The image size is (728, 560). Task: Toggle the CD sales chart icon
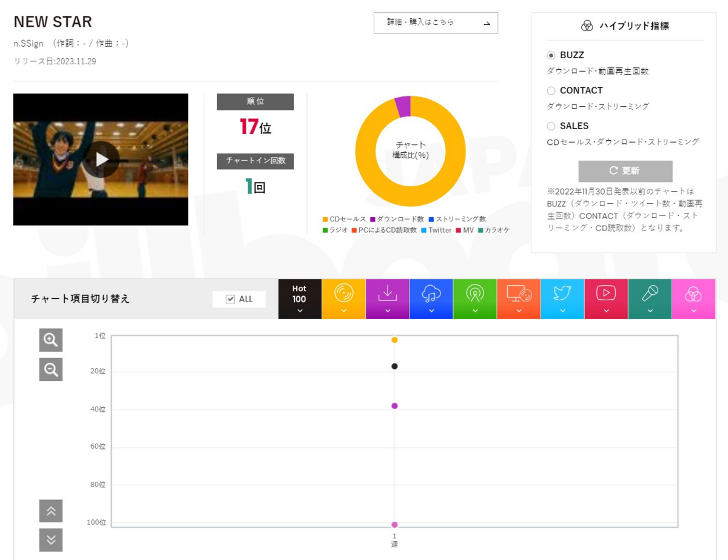click(x=343, y=299)
